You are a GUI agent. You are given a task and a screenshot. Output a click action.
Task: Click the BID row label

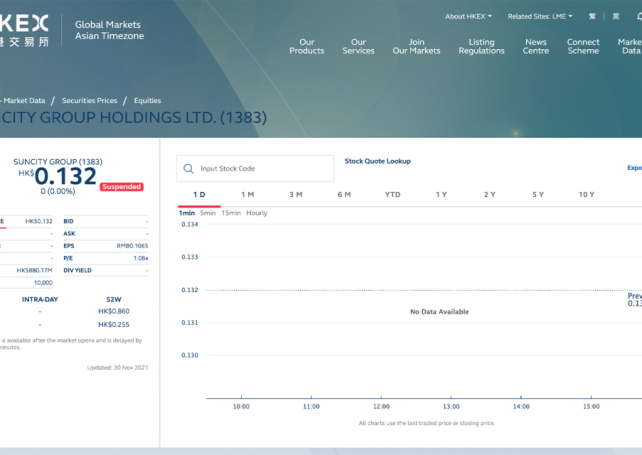tap(68, 221)
